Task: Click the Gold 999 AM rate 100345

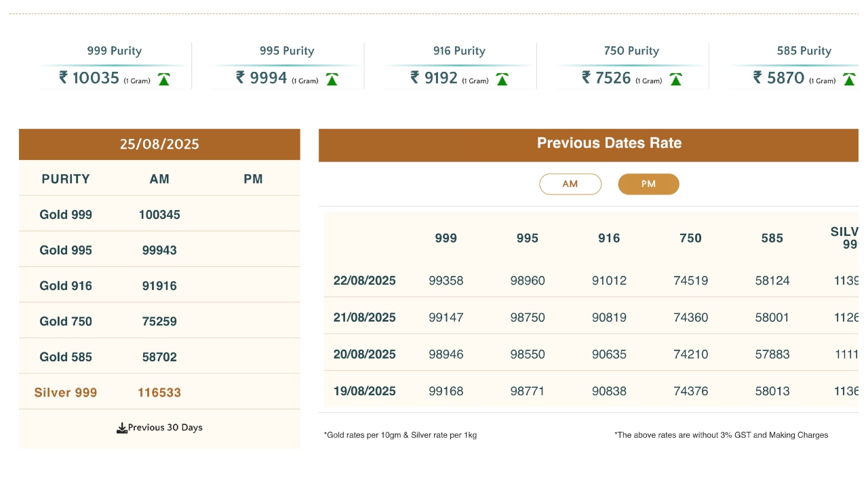Action: click(159, 215)
